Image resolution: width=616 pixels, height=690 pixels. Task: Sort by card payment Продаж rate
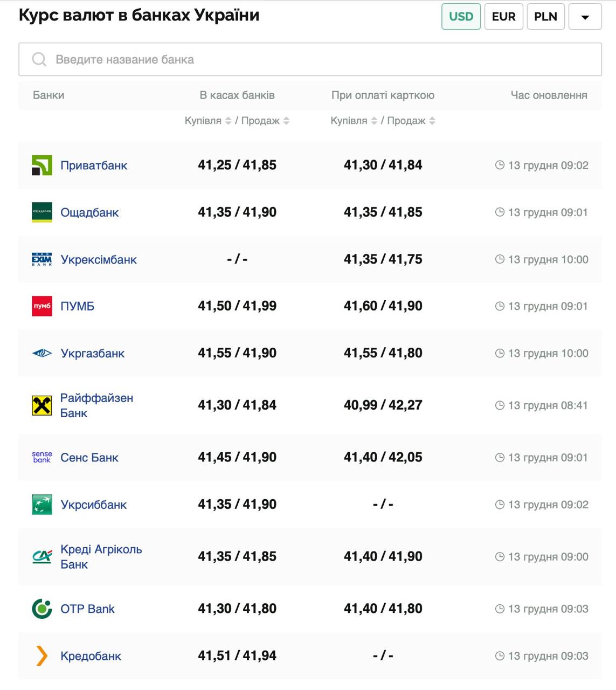point(432,121)
